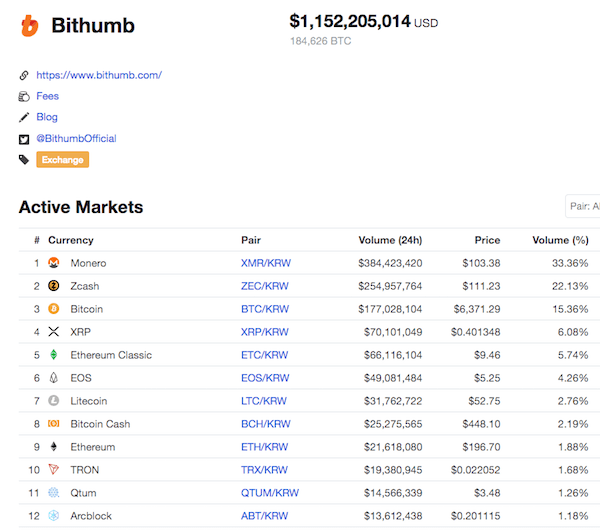Click the Ethereum Classic currency name

point(111,355)
